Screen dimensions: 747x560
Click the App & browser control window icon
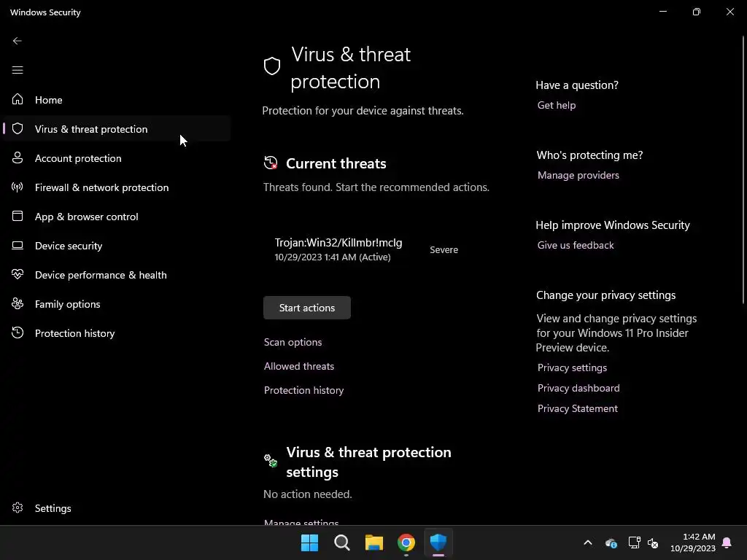[x=18, y=216]
